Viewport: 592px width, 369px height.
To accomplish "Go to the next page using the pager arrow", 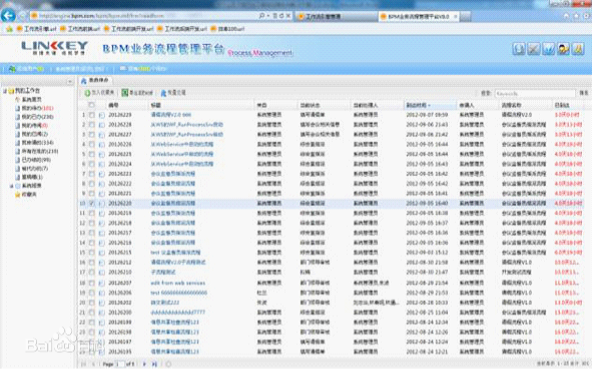I will [144, 364].
